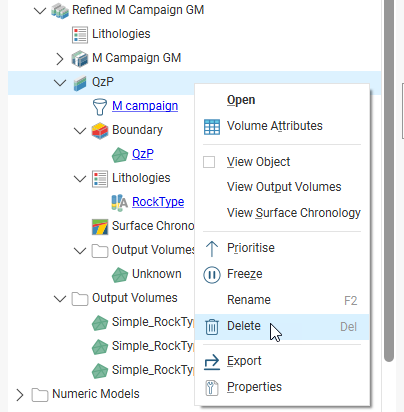Expand the Numeric Models folder
404x412 pixels.
coord(20,395)
